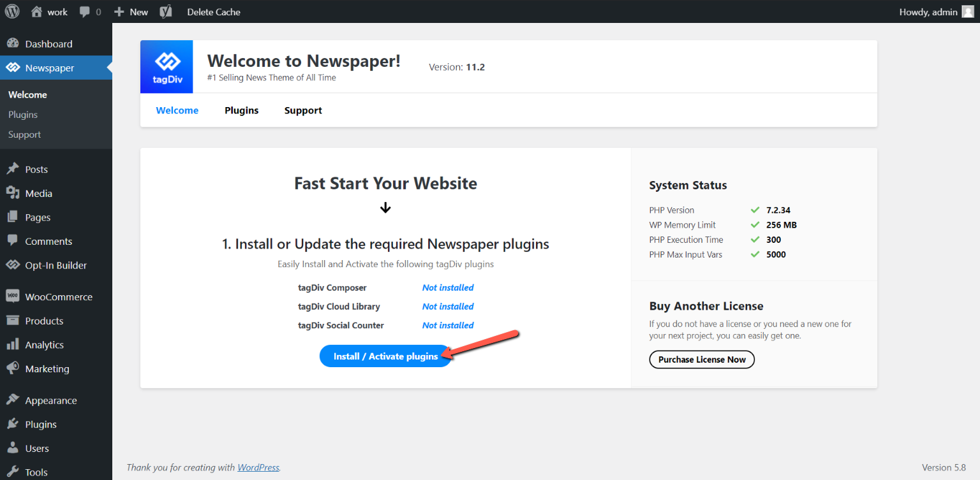Click the WP Memory Limit value 256 MB

point(782,225)
